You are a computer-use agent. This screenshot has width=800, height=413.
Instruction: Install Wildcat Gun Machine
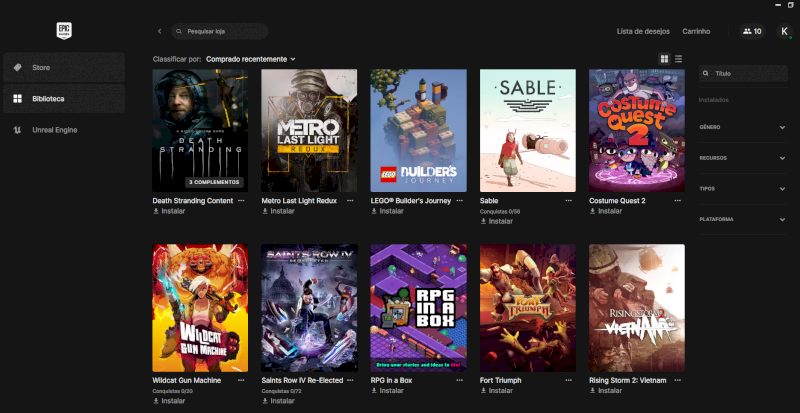(169, 401)
